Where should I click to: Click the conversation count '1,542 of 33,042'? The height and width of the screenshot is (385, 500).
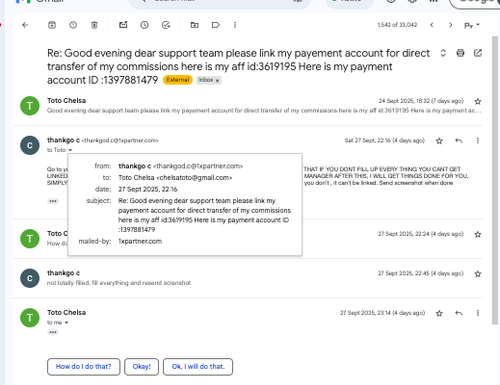coord(397,25)
